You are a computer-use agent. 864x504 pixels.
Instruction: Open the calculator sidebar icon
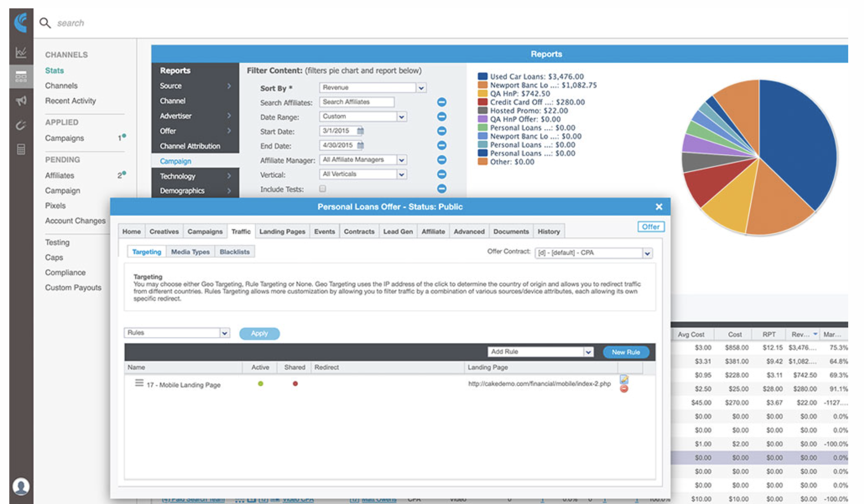click(x=21, y=149)
